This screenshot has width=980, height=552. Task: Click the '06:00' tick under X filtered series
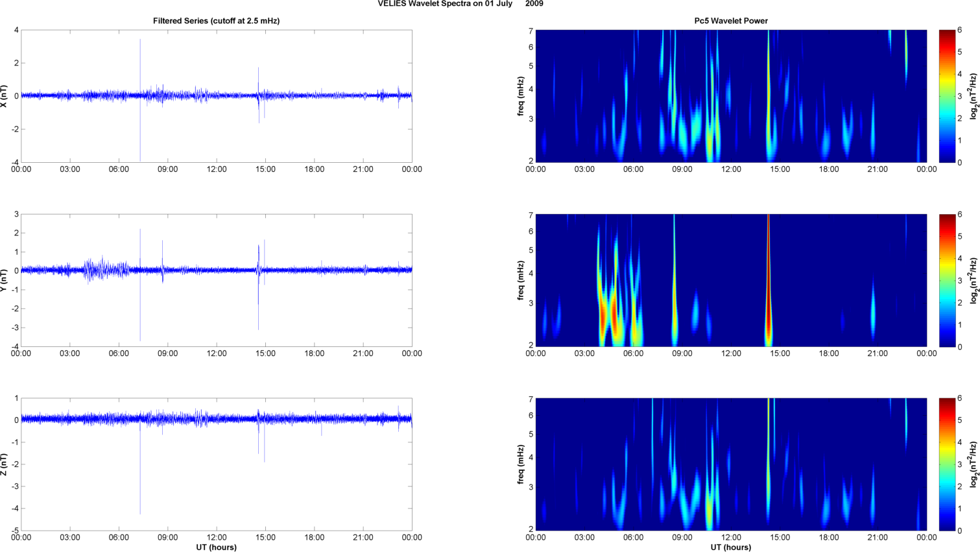tap(119, 169)
